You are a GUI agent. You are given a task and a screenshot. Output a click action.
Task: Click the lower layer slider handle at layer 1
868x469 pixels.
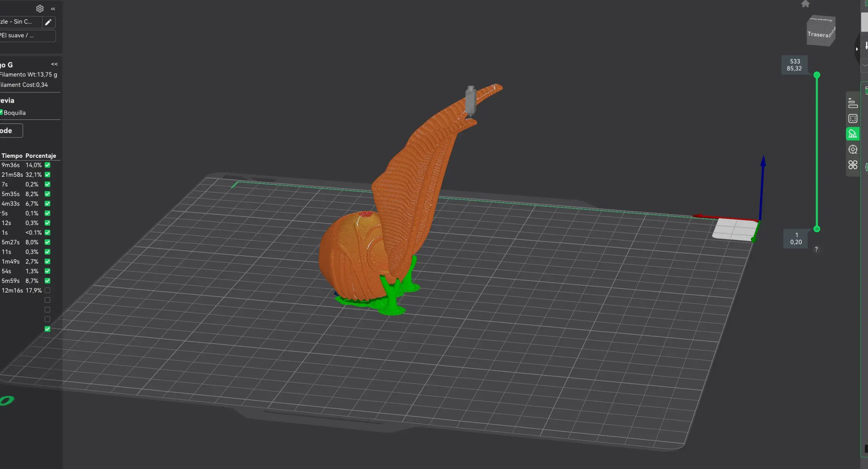click(817, 229)
